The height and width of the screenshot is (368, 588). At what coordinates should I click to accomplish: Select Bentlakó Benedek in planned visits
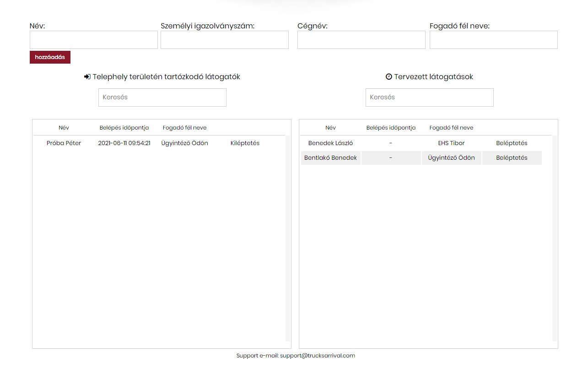(x=330, y=158)
